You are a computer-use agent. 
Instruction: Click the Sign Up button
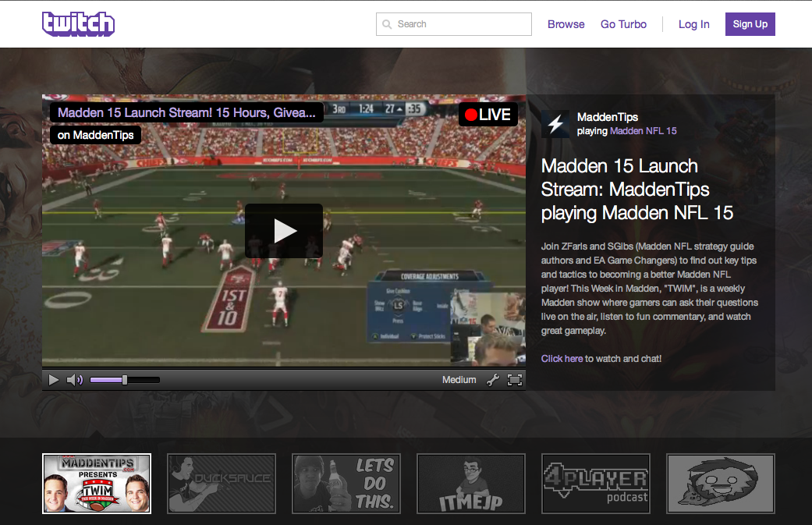click(x=750, y=24)
